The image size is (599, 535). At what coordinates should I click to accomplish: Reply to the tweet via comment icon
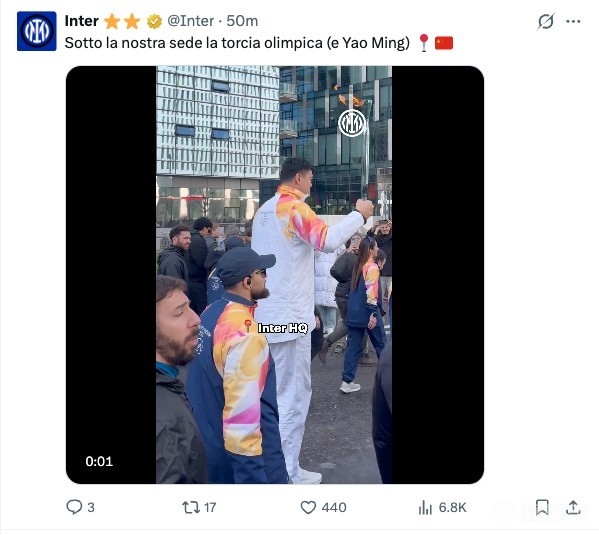(x=74, y=507)
